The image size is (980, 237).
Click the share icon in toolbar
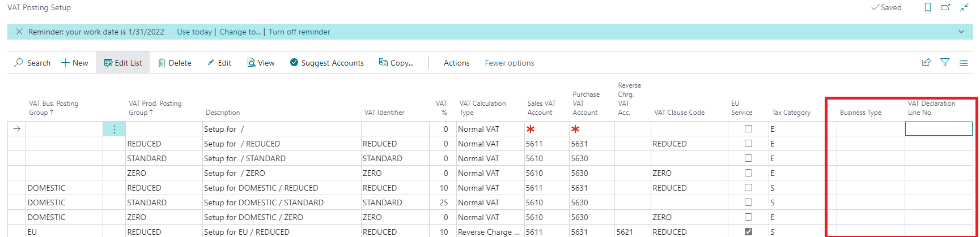click(926, 63)
